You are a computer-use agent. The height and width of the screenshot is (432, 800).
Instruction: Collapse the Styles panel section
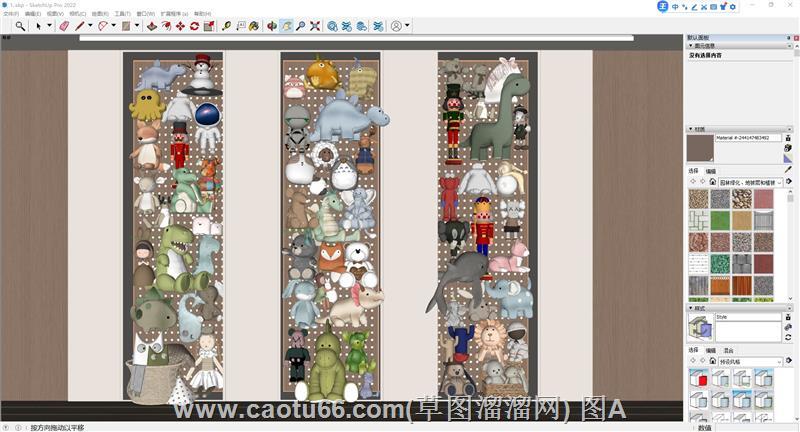691,308
